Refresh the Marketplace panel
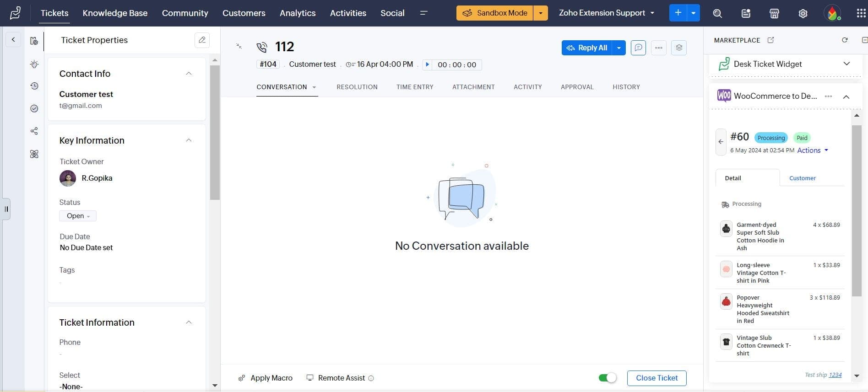 click(x=845, y=40)
